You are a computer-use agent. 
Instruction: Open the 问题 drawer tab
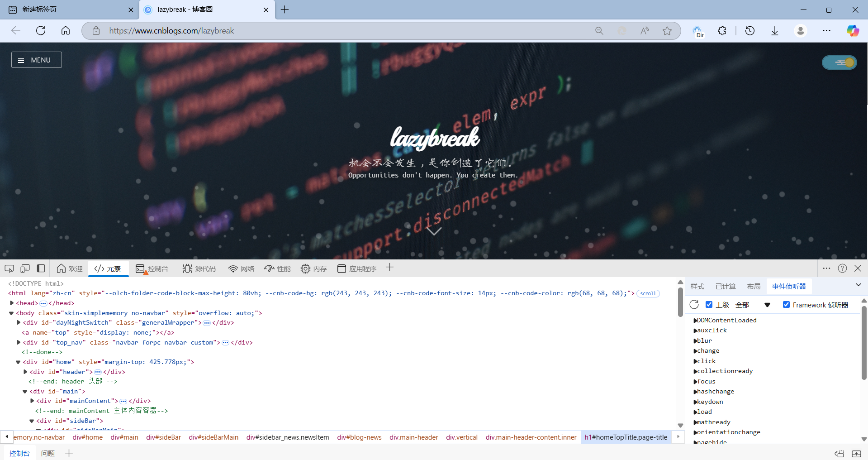(x=48, y=453)
